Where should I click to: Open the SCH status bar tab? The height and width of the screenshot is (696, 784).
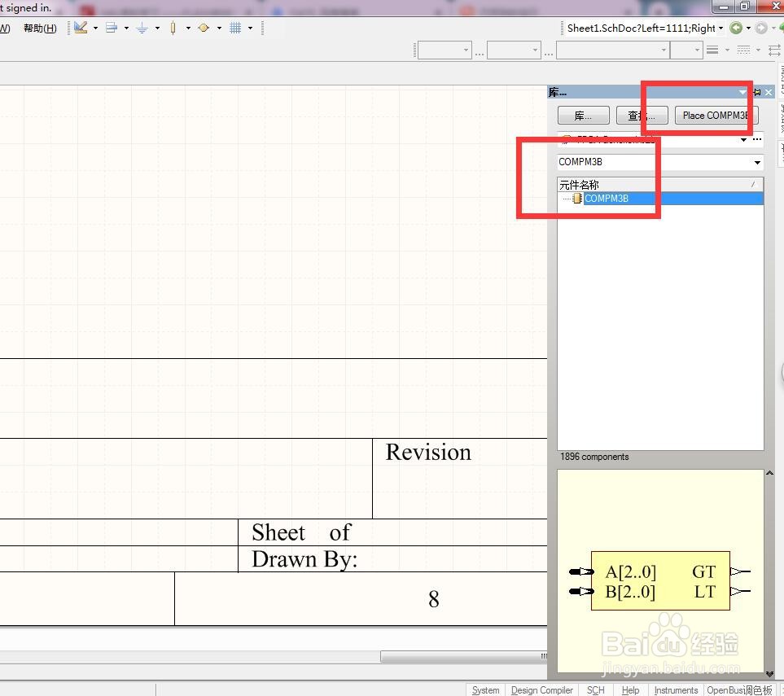click(595, 690)
